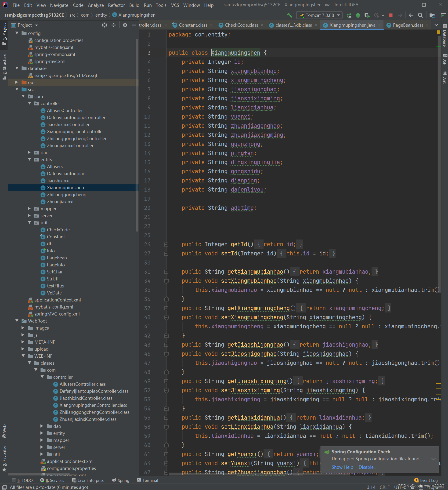Collapse the entity package in Project tree
The height and width of the screenshot is (490, 448).
(x=30, y=160)
